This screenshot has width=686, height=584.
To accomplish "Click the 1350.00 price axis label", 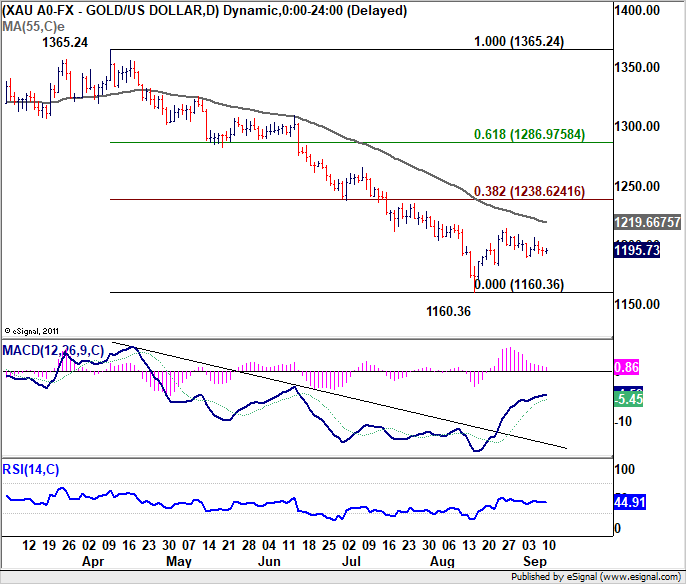I will [637, 67].
